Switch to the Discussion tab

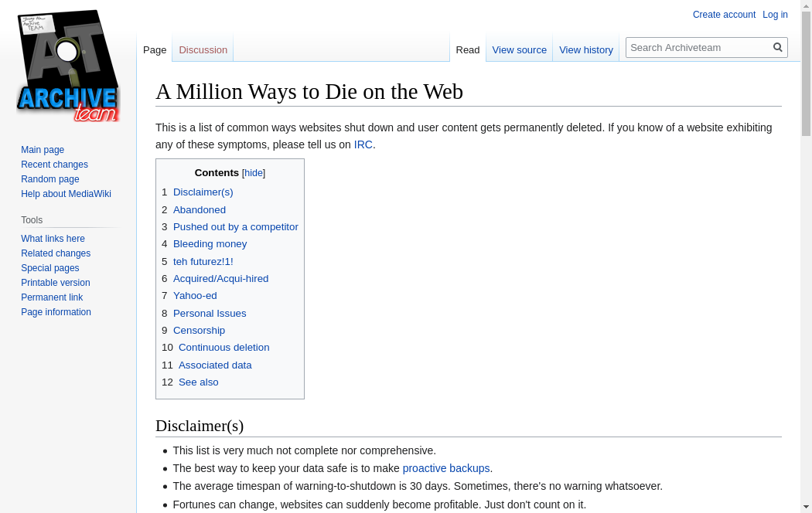click(203, 49)
